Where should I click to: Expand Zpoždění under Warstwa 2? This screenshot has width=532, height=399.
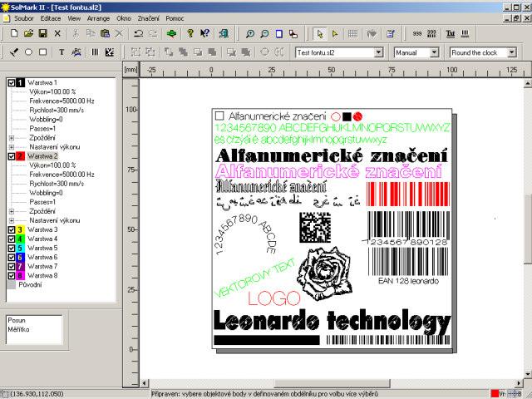(x=12, y=211)
